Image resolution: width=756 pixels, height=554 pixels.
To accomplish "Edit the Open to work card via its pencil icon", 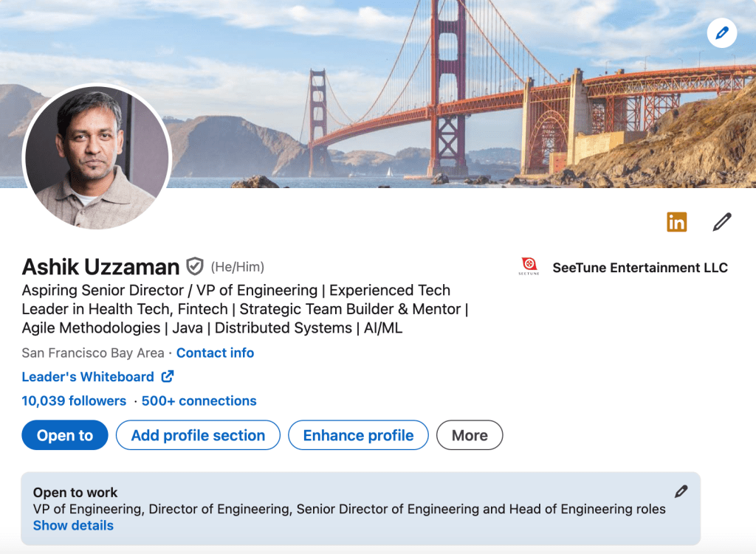I will point(681,491).
